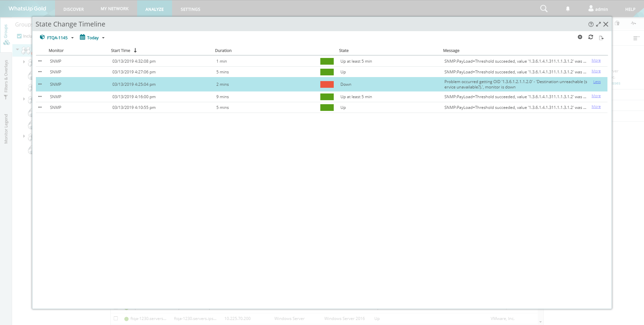Export the State Change Timeline report
Image resolution: width=644 pixels, height=325 pixels.
coord(601,38)
